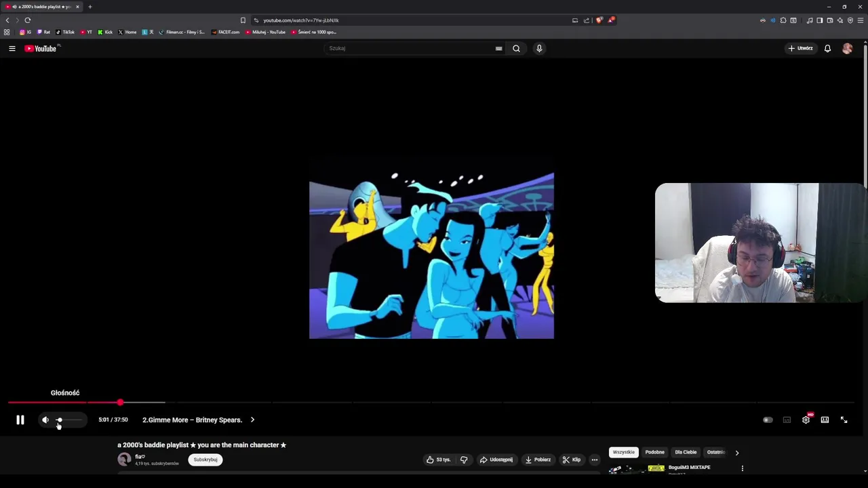This screenshot has width=868, height=488.
Task: Click 'Pobierz' download button
Action: click(538, 460)
